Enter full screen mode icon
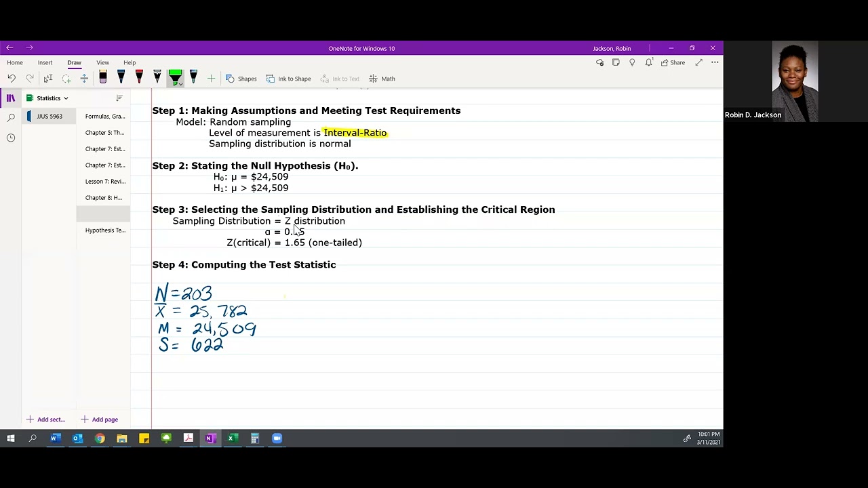This screenshot has width=868, height=488. point(698,62)
